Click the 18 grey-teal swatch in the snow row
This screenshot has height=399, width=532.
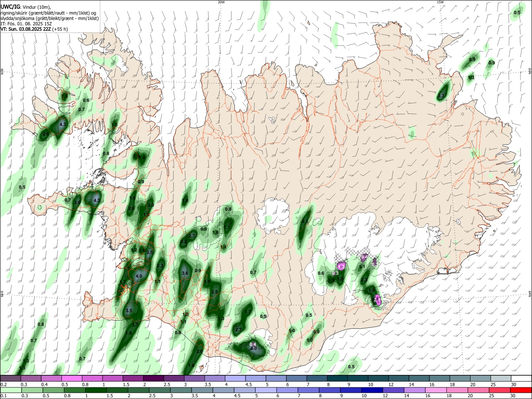point(459,379)
